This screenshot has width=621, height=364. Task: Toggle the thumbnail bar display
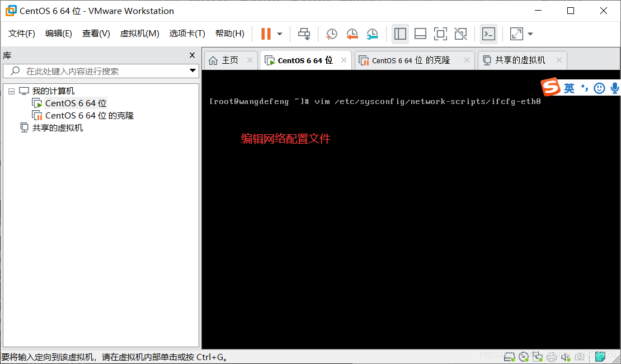pyautogui.click(x=420, y=34)
